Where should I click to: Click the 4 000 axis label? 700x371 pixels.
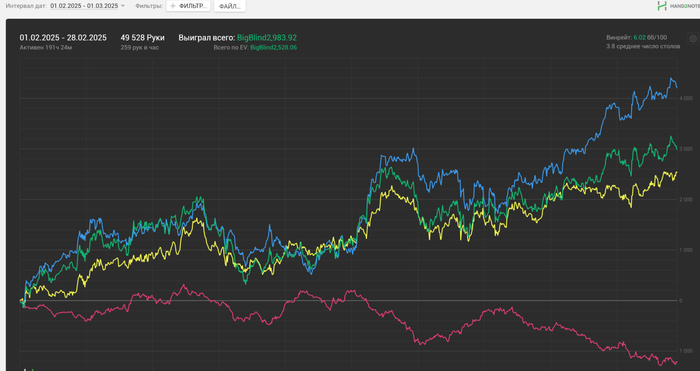coord(686,98)
